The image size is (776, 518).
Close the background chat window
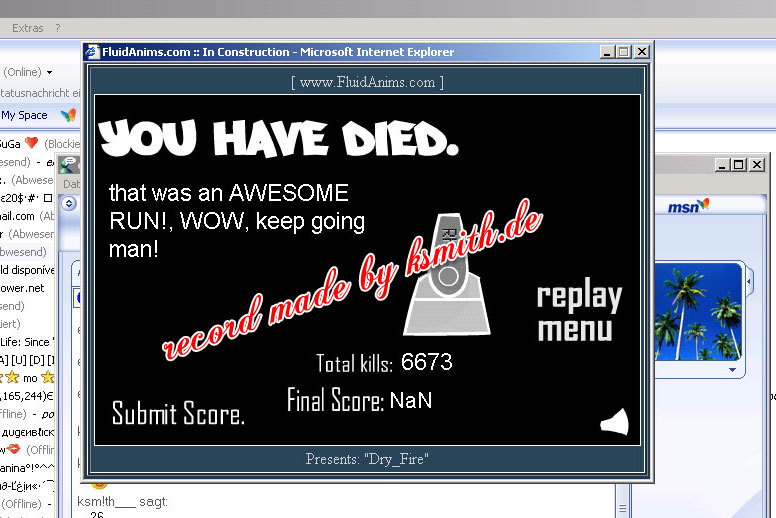click(757, 165)
